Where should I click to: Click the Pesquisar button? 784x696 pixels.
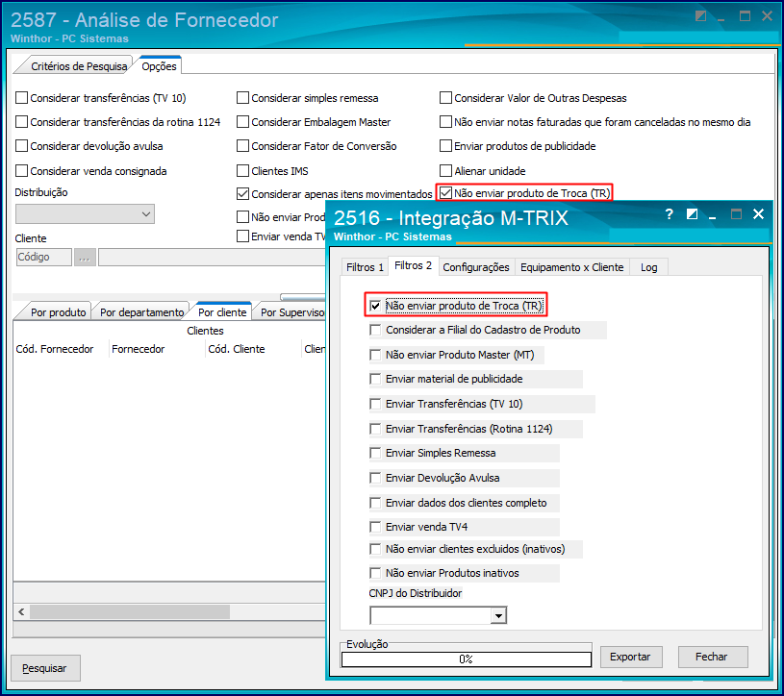44,668
